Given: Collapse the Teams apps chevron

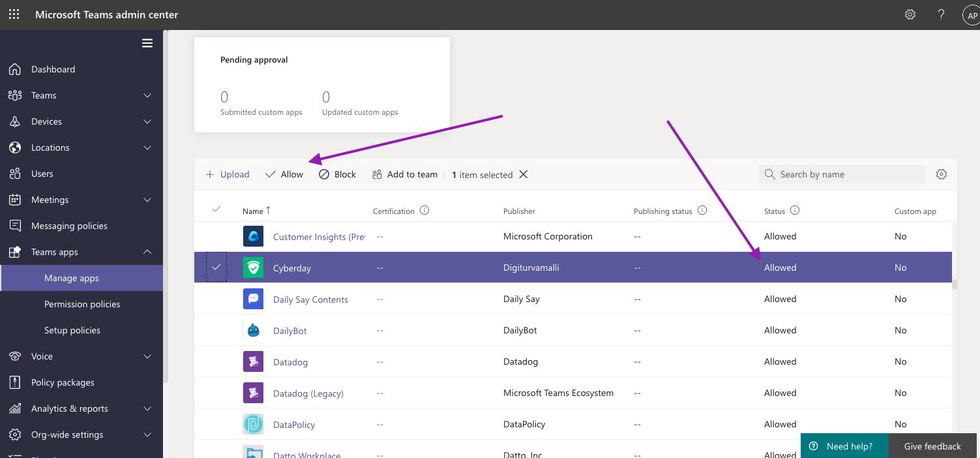Looking at the screenshot, I should click(x=147, y=252).
